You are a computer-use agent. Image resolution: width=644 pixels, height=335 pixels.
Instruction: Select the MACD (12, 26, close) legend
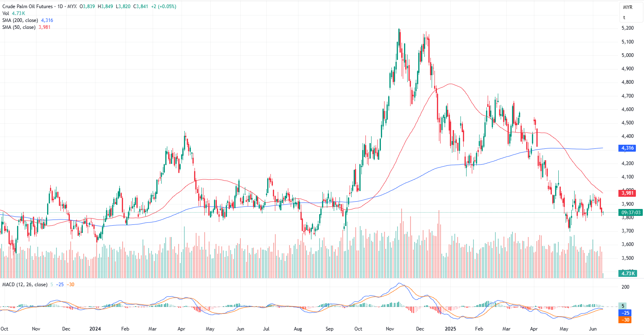pyautogui.click(x=25, y=285)
